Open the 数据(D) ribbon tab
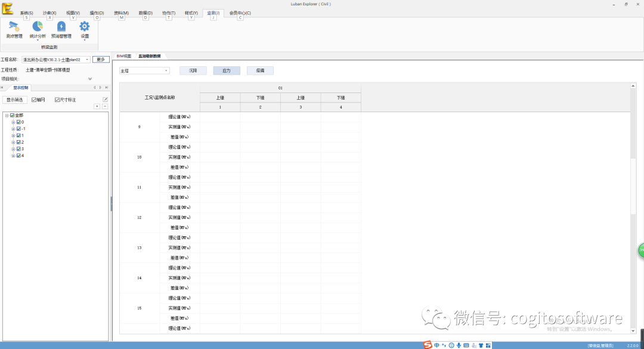The width and height of the screenshot is (644, 349). 145,13
